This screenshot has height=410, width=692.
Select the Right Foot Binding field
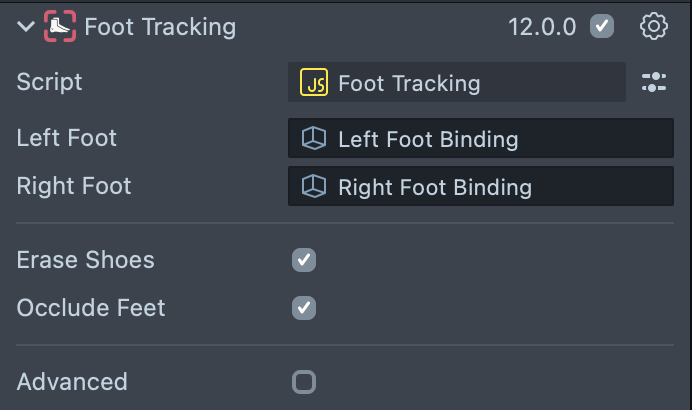tap(480, 187)
